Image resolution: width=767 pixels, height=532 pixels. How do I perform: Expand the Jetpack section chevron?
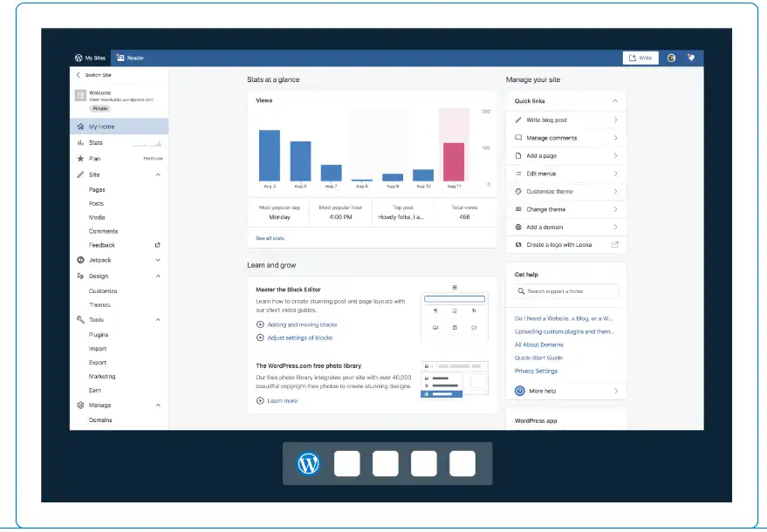(x=158, y=260)
